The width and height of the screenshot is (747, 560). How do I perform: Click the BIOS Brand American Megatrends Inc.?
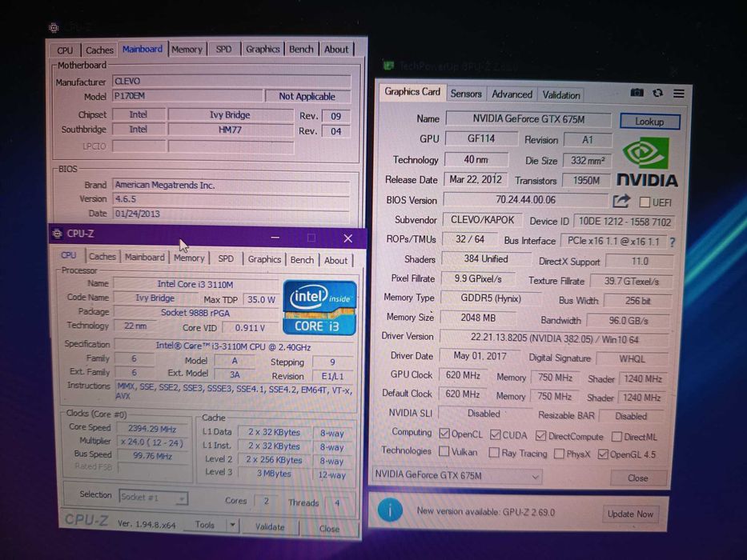[x=231, y=185]
